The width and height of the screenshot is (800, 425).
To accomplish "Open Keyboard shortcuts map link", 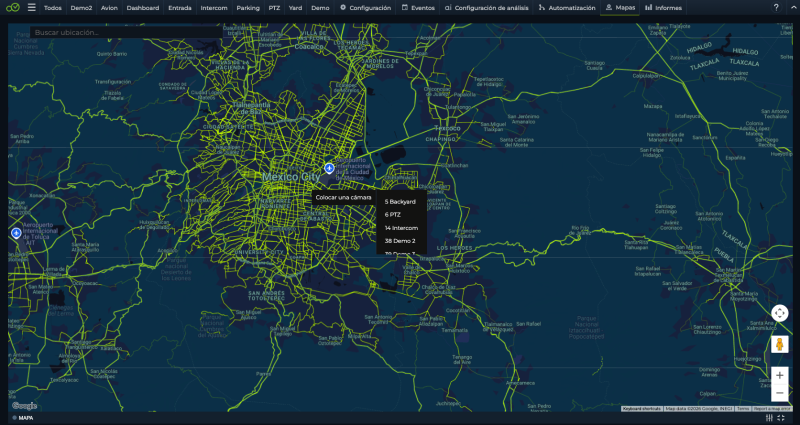I will (642, 409).
